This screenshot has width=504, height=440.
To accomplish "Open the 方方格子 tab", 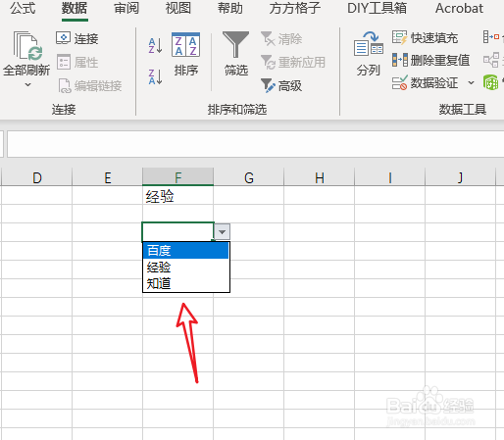I will point(295,8).
